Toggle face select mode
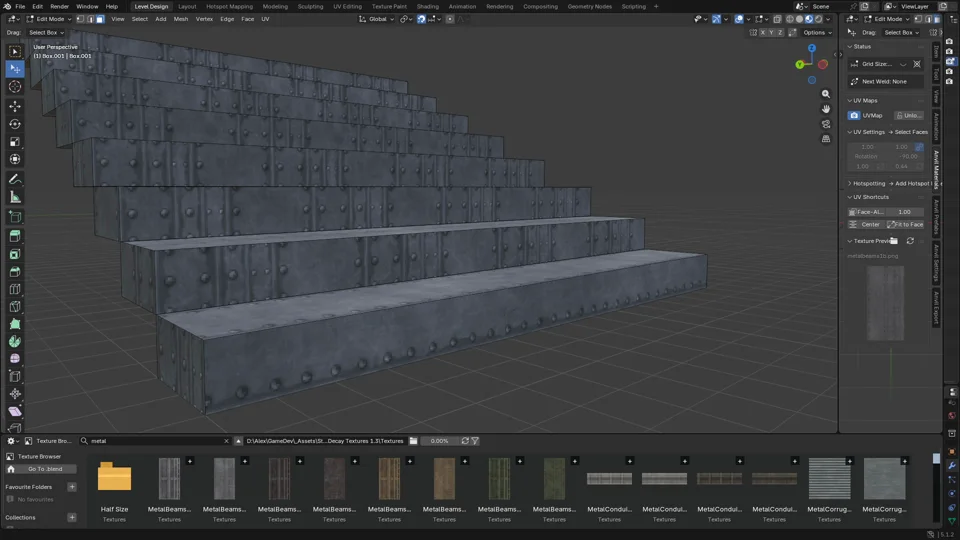The width and height of the screenshot is (960, 540). (x=100, y=19)
